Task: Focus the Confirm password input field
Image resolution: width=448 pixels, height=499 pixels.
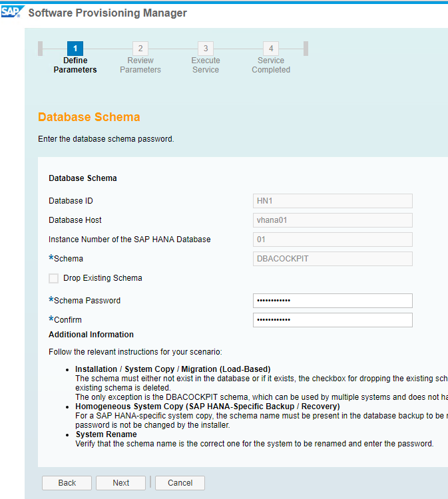Action: (x=333, y=320)
